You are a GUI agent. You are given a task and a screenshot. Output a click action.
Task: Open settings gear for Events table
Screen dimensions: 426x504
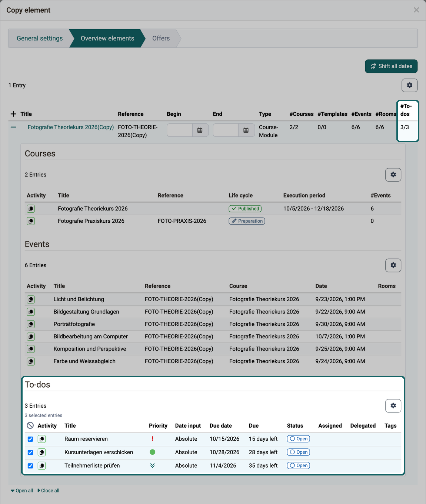[393, 265]
